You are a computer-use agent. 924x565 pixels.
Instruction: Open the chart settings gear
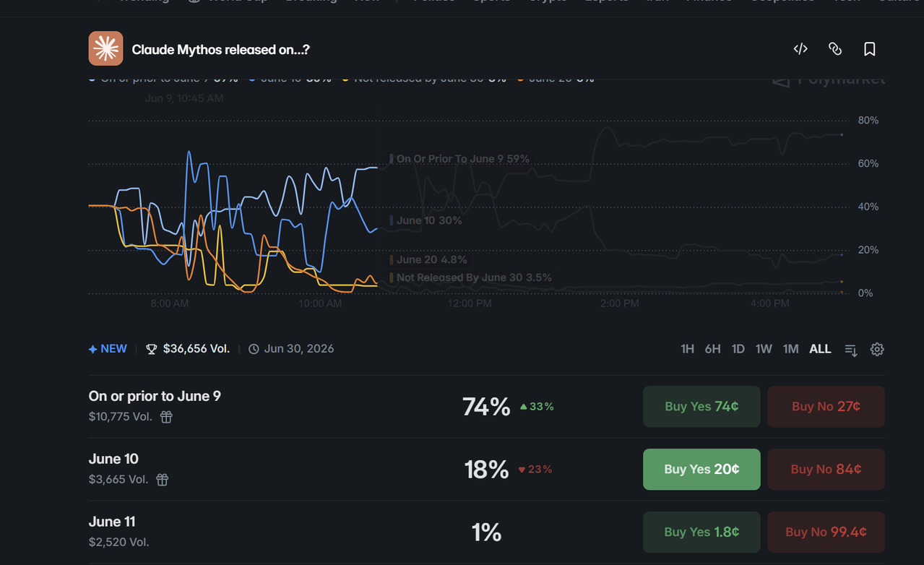click(x=877, y=349)
